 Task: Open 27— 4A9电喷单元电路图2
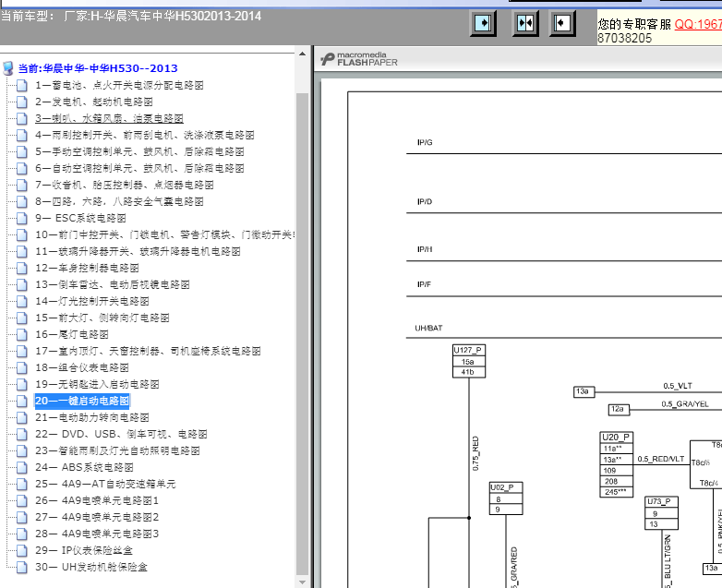click(x=97, y=517)
